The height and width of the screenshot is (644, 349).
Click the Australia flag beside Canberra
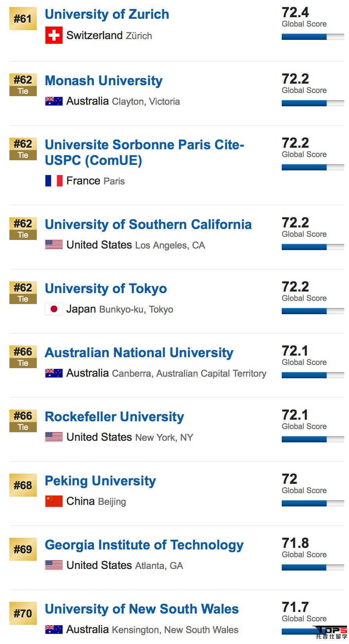54,373
